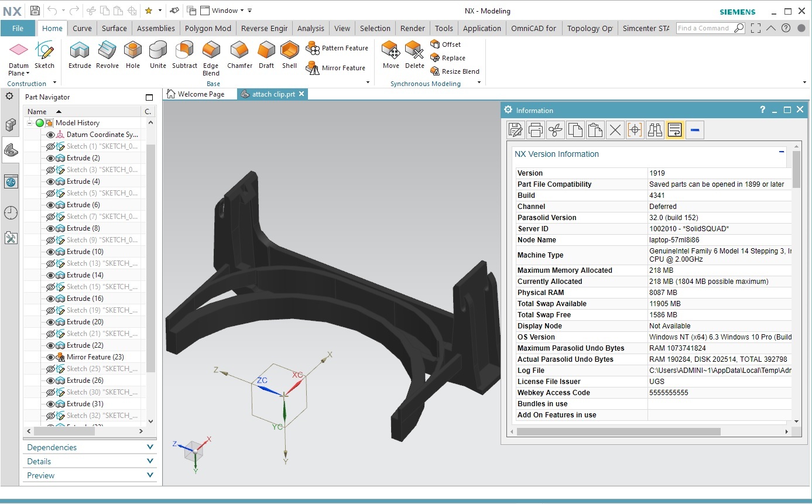
Task: Select Extrude (16) in Part Navigator
Action: click(85, 299)
